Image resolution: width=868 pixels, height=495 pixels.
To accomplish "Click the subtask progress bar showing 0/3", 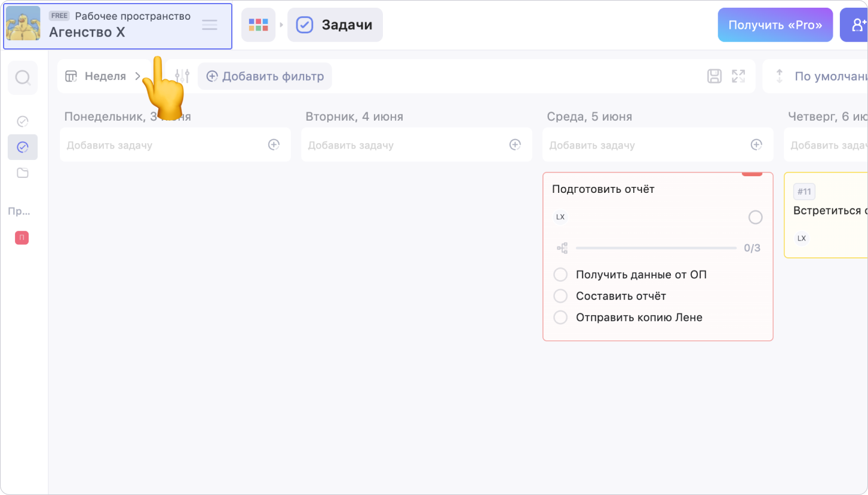I will (656, 248).
